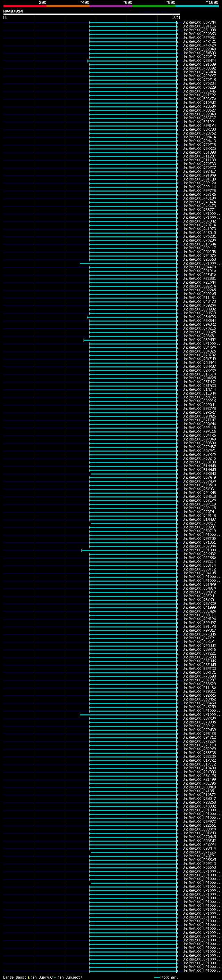
Task: Click hit label UniRef100_C0PSN4
Action: [x=199, y=23]
